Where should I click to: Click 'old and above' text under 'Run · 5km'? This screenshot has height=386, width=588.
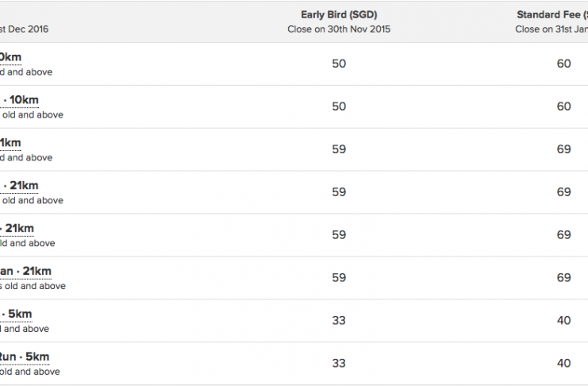(30, 372)
